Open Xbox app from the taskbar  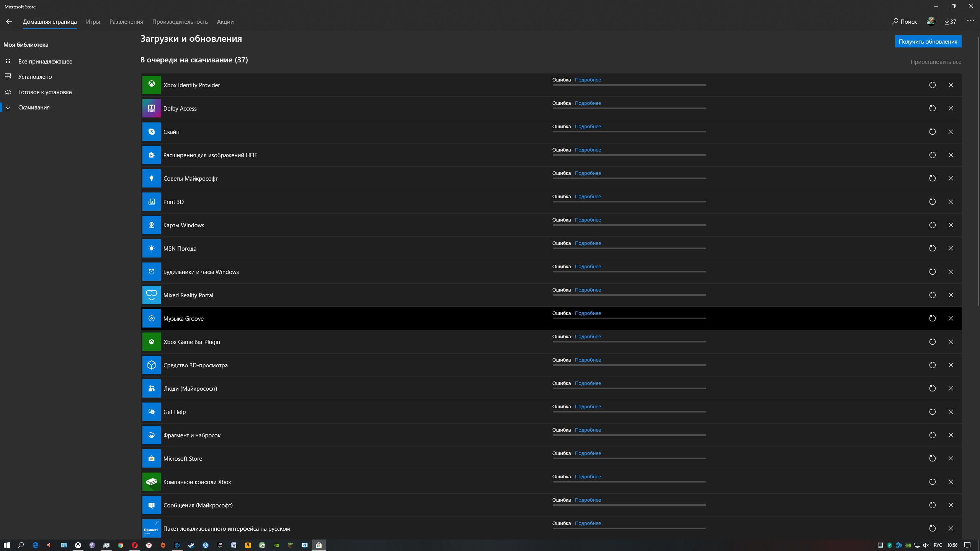coord(78,545)
